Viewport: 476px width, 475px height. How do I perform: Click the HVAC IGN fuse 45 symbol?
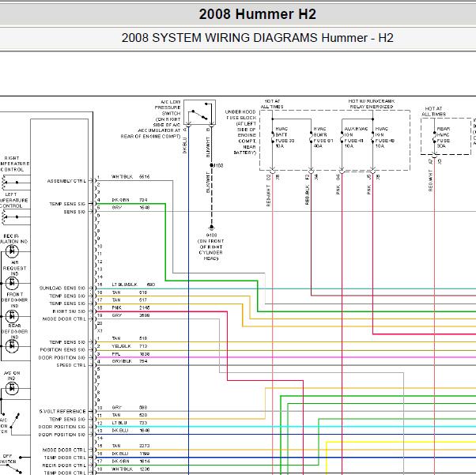coord(372,138)
